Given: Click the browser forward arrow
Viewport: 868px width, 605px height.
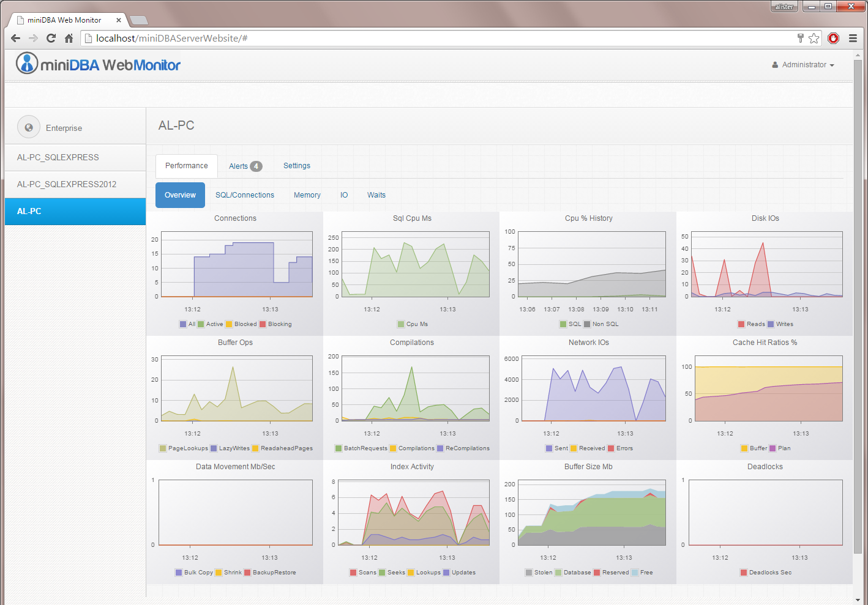Looking at the screenshot, I should click(x=33, y=38).
